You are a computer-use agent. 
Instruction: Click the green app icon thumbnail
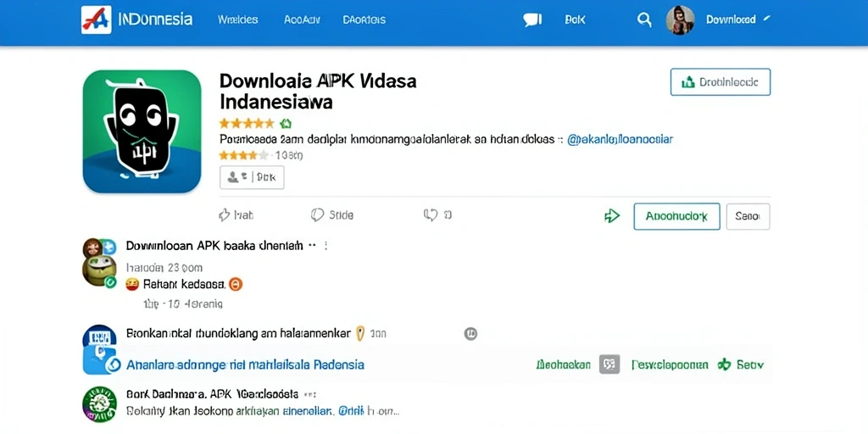[142, 131]
